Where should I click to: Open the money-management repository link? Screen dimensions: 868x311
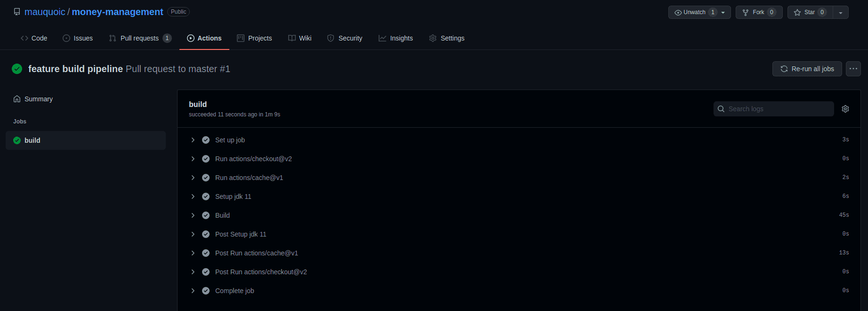click(118, 12)
